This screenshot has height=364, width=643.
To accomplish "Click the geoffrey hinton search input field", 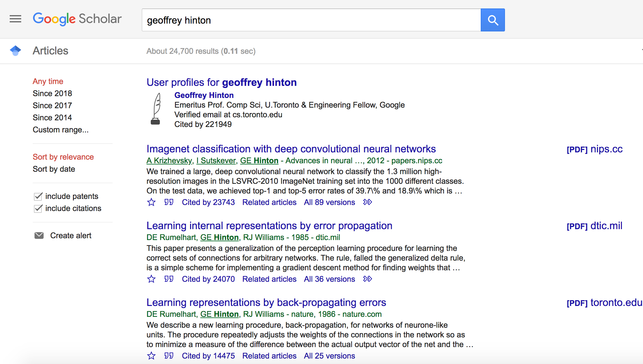I will click(x=311, y=20).
